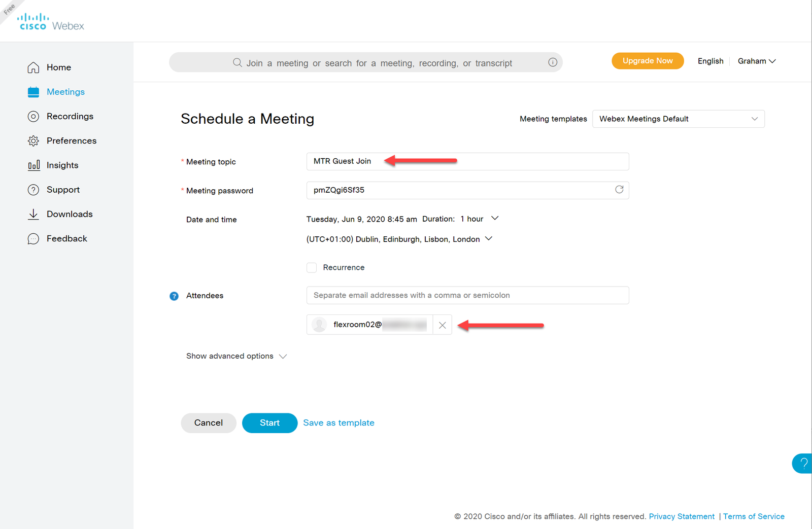Screen dimensions: 812x529
Task: Select Meetings in the sidebar
Action: click(x=65, y=92)
